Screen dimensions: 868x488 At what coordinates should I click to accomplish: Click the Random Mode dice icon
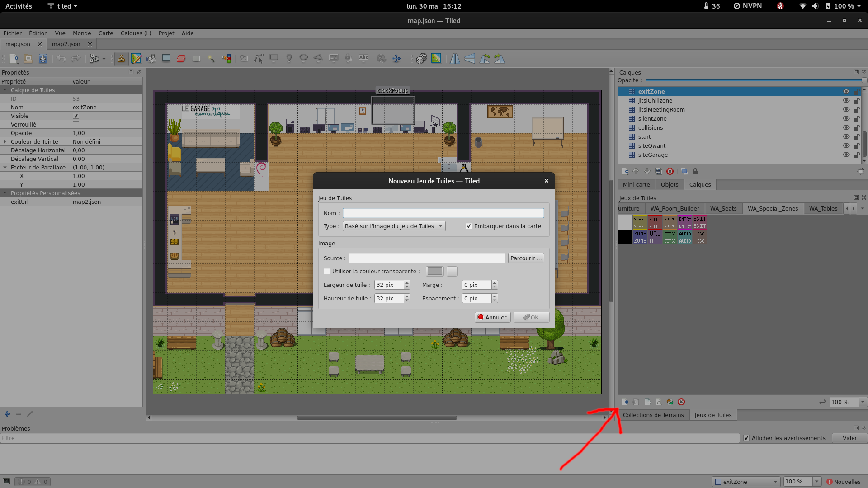pyautogui.click(x=421, y=59)
